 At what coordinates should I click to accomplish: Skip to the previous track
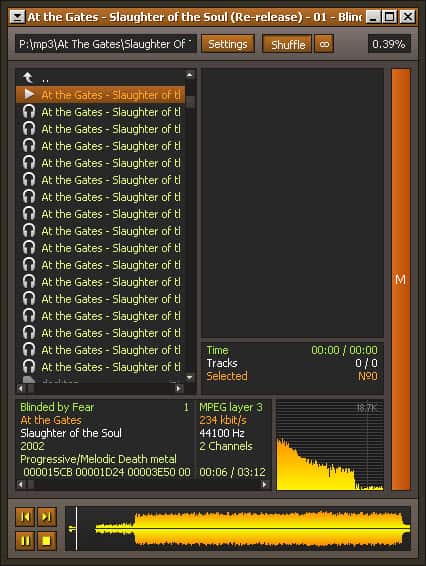[25, 517]
